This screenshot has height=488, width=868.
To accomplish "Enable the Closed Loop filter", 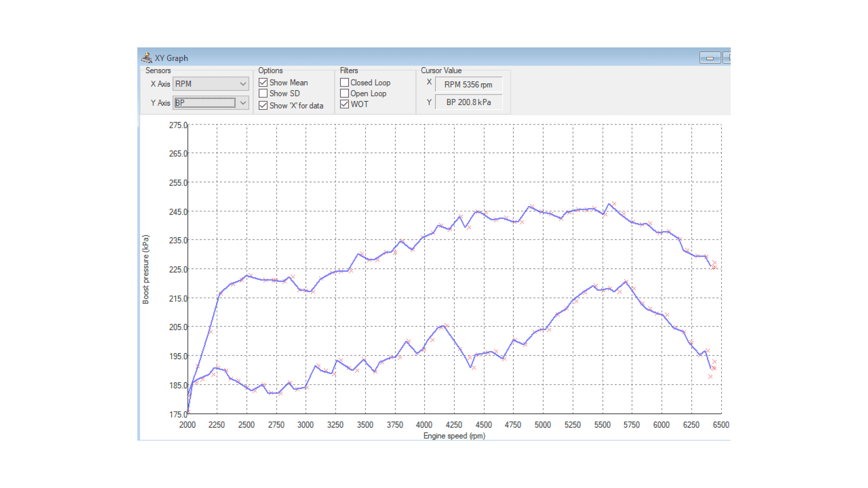I will pos(344,82).
